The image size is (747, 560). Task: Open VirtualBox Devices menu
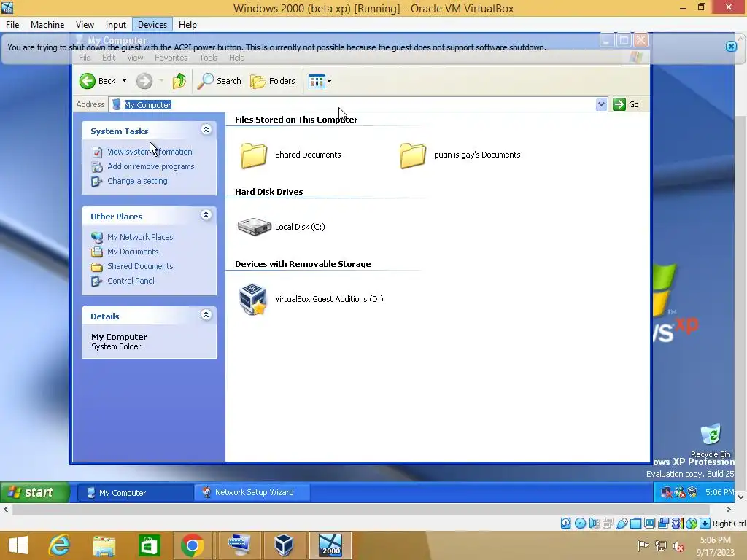(x=152, y=25)
